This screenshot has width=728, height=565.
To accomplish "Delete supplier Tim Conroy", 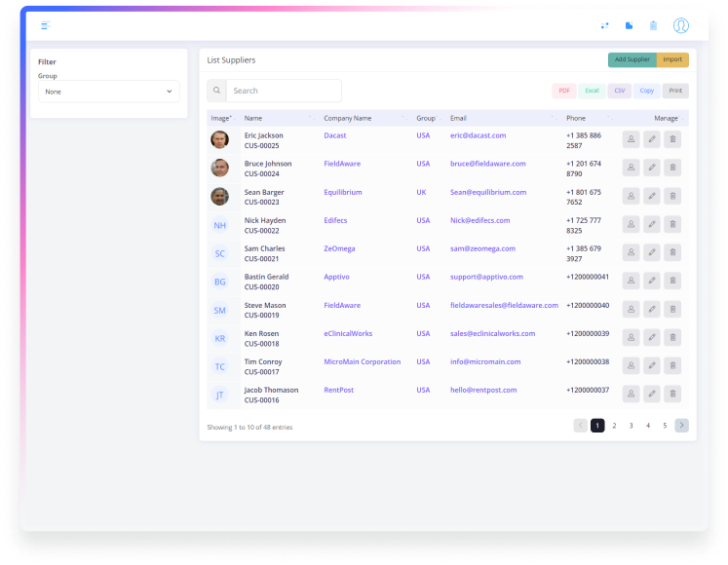I will (672, 366).
